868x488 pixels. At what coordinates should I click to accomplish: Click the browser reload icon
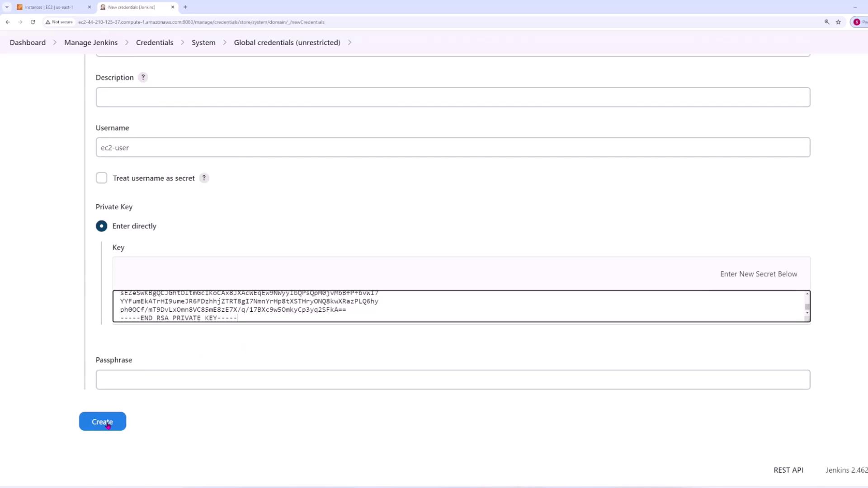click(33, 22)
